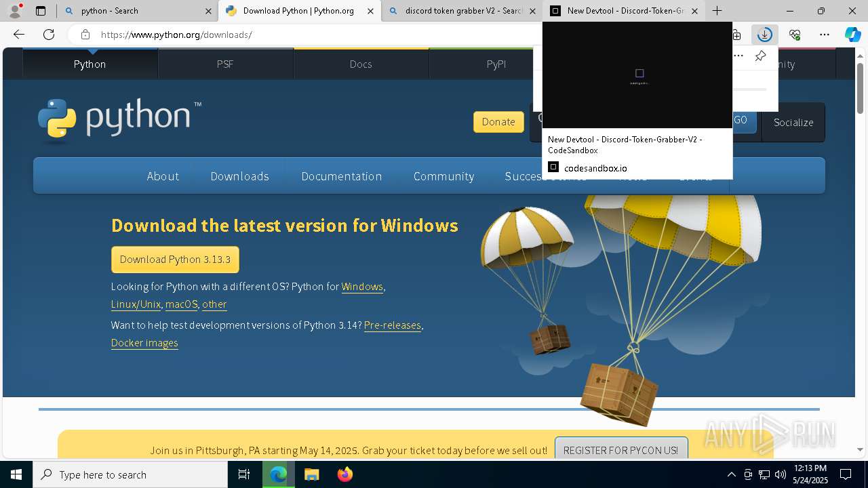Open the Downloads menu
Viewport: 868px width, 488px height.
239,176
